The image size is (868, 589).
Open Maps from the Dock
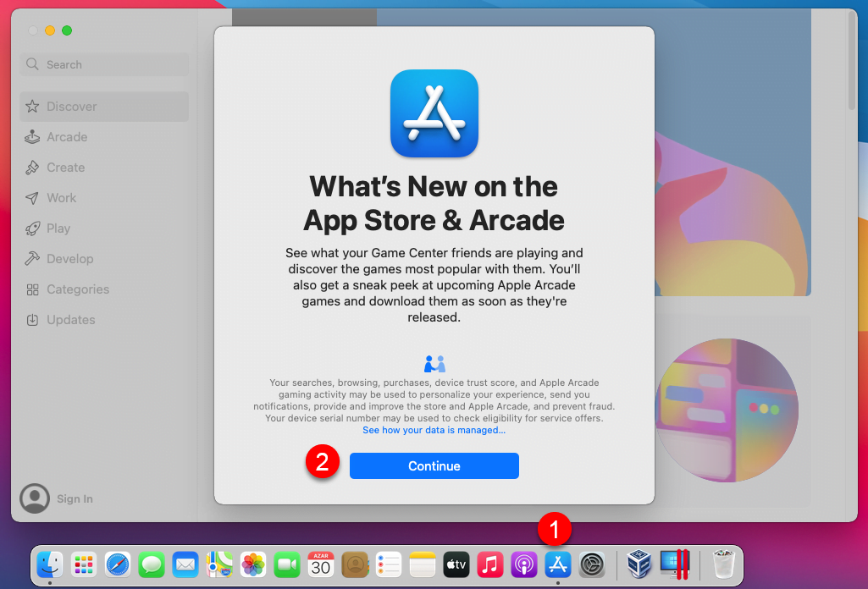click(219, 564)
